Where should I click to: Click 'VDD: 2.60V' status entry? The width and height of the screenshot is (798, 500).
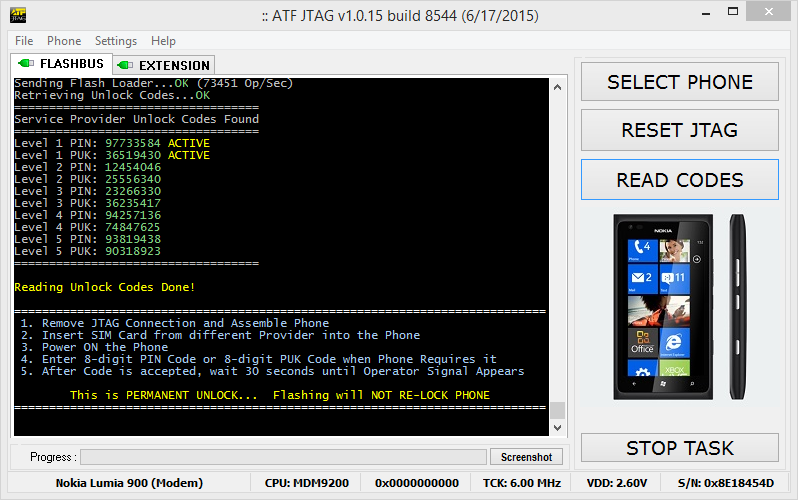pos(617,483)
